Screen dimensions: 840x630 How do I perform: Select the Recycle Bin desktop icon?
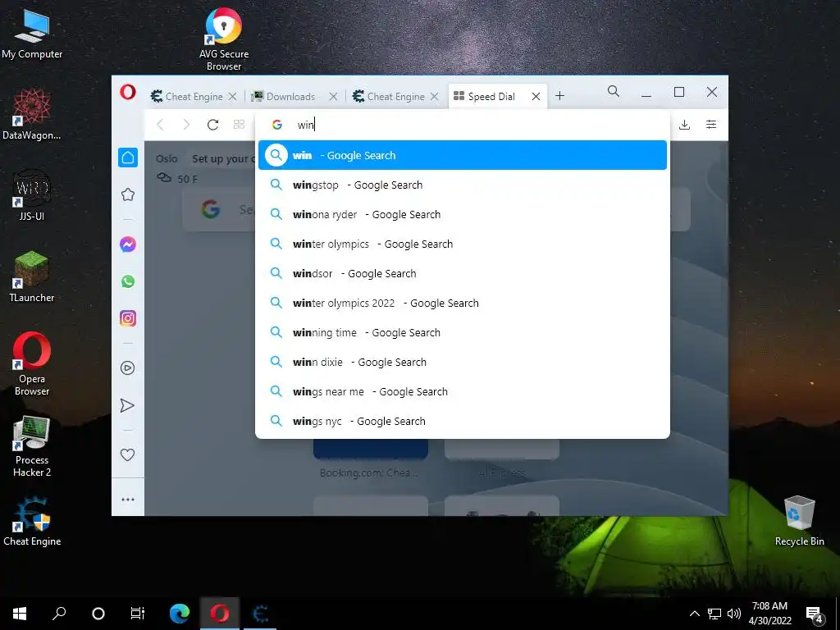click(x=799, y=521)
